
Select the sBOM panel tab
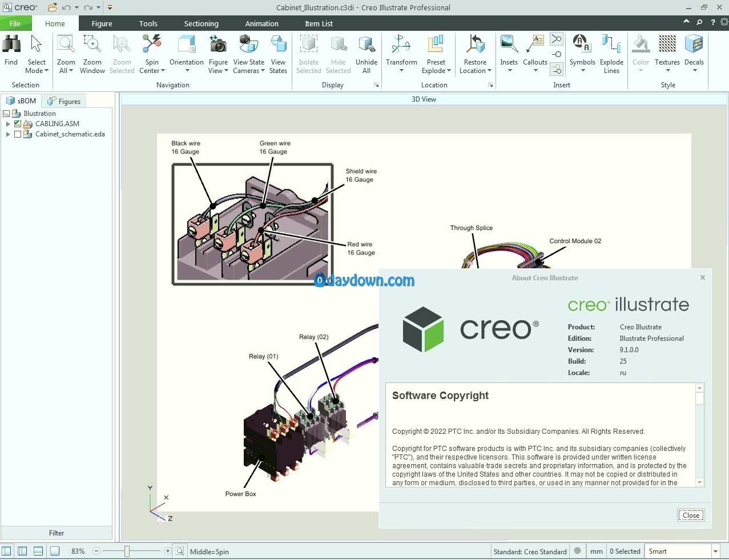click(x=21, y=100)
